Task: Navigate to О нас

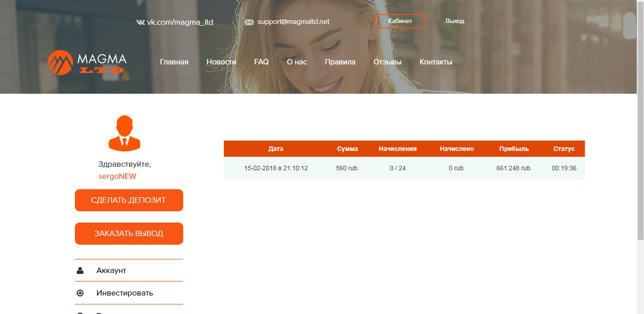Action: click(x=297, y=62)
